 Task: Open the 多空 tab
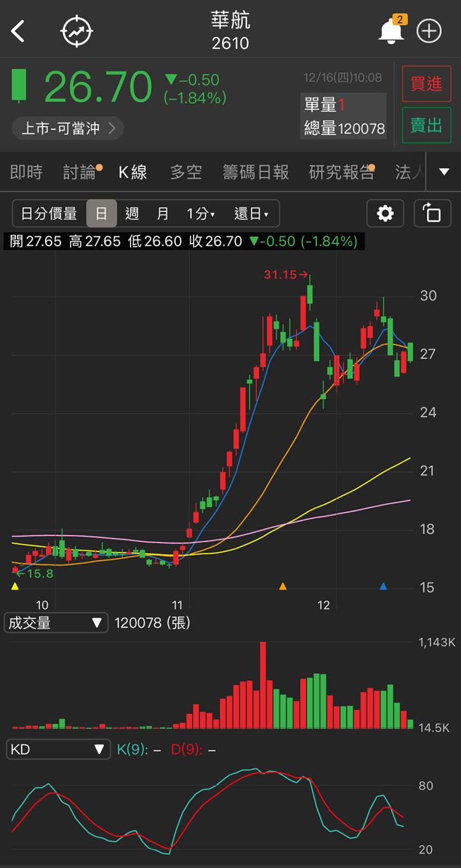click(186, 172)
